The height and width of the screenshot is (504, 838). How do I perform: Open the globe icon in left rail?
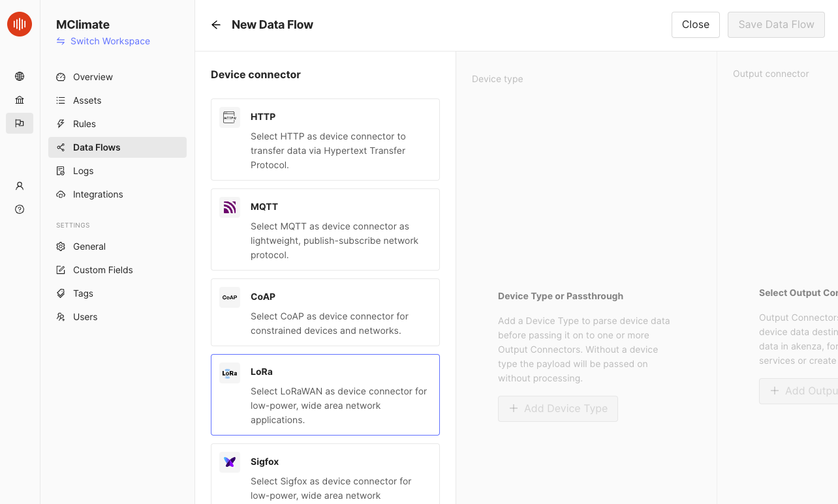pos(20,76)
